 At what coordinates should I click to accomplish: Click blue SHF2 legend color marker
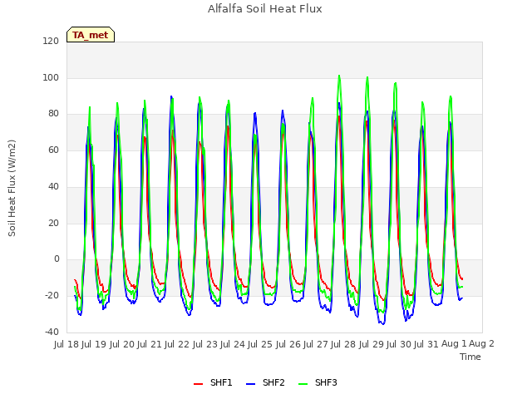[x=250, y=384]
